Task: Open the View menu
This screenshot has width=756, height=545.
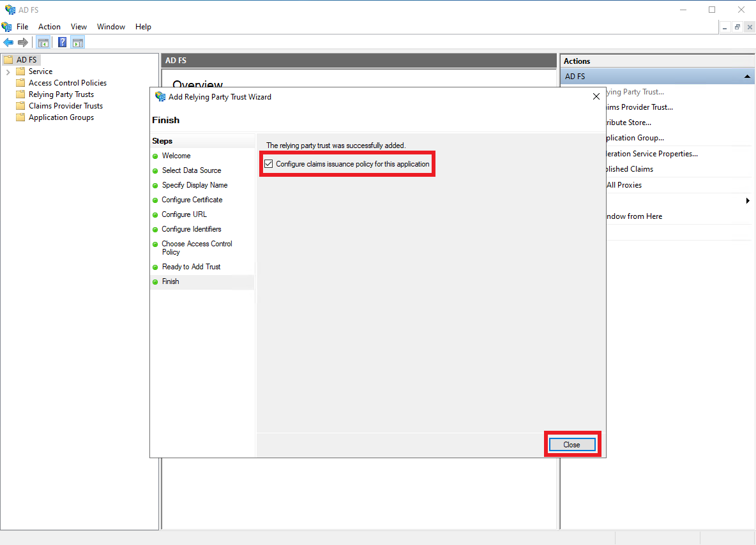Action: (79, 27)
